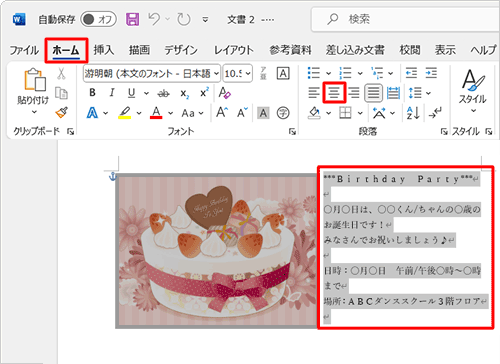This screenshot has height=364, width=500.
Task: Toggle Subscript formatting
Action: 185,94
